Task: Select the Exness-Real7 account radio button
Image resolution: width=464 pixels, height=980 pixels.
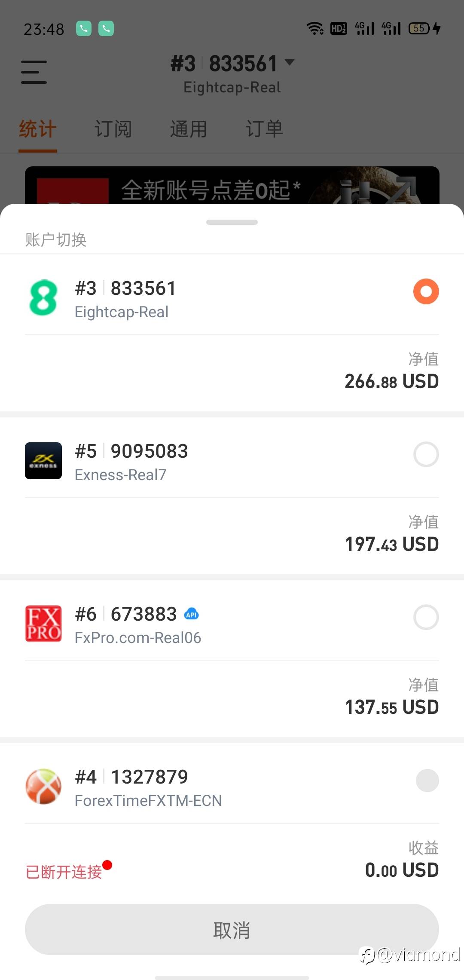Action: pos(426,454)
